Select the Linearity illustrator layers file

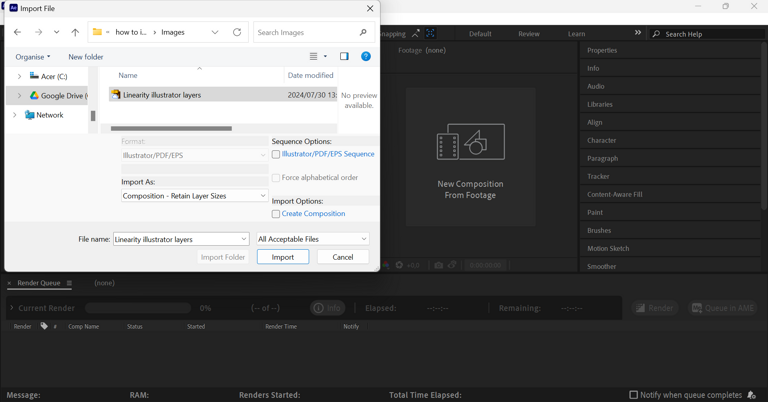(x=223, y=95)
